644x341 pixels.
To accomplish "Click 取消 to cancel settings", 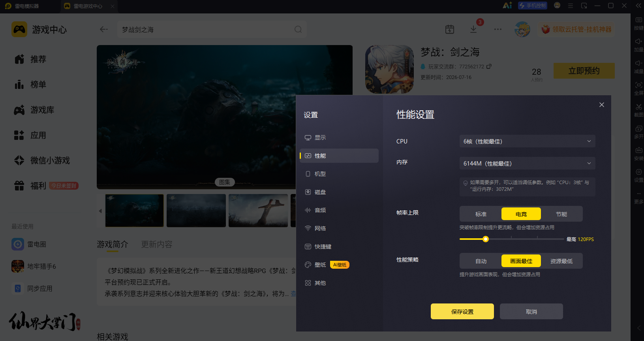I will (x=531, y=311).
